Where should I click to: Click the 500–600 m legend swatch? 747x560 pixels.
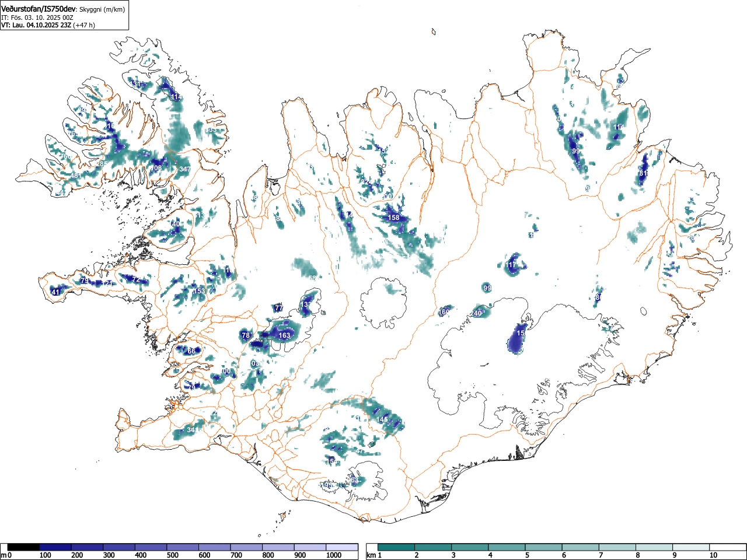click(x=183, y=547)
